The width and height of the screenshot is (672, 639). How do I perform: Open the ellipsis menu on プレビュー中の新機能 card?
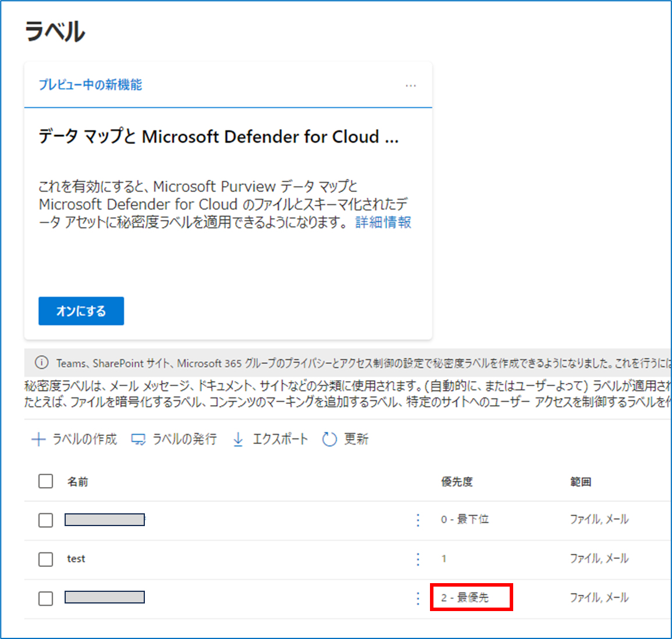411,86
